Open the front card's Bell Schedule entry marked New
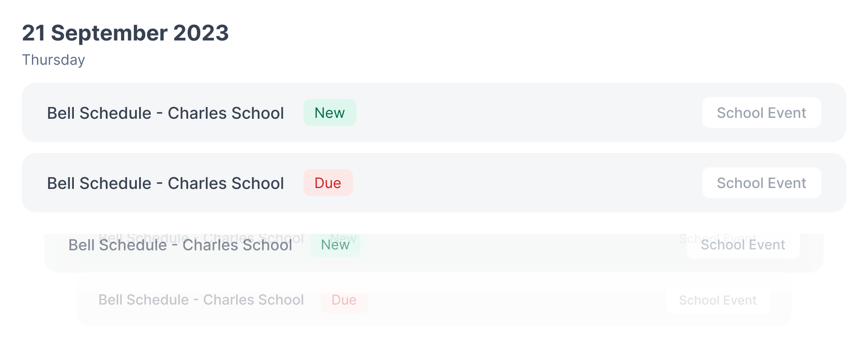Image resolution: width=868 pixels, height=345 pixels. (x=165, y=113)
